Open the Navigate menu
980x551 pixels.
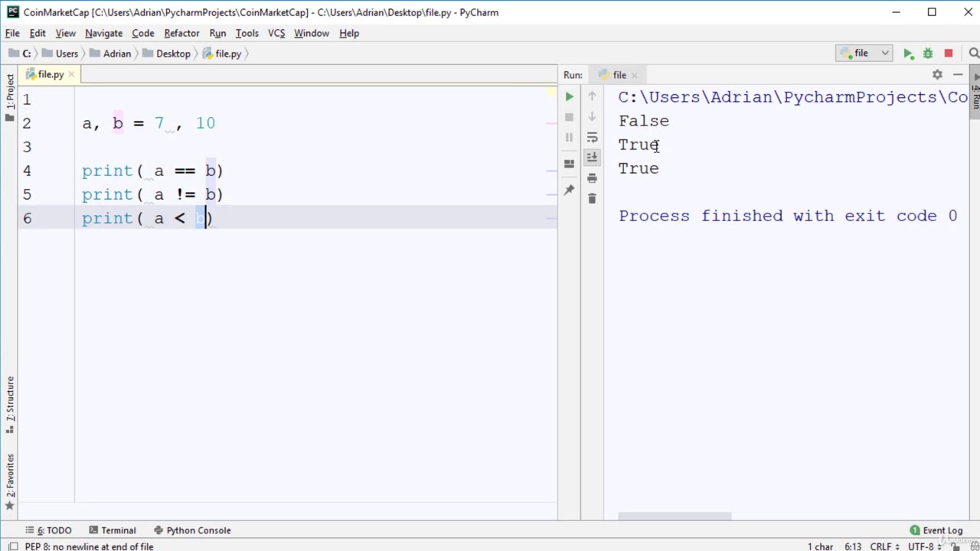coord(103,33)
